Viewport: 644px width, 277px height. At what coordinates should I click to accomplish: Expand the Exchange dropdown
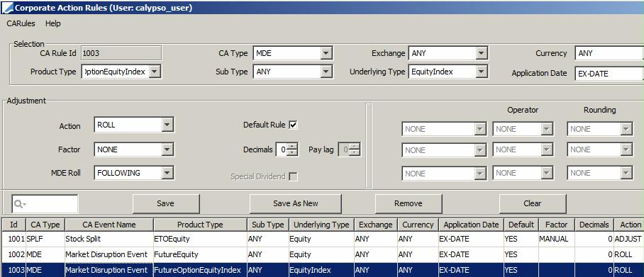(x=482, y=53)
